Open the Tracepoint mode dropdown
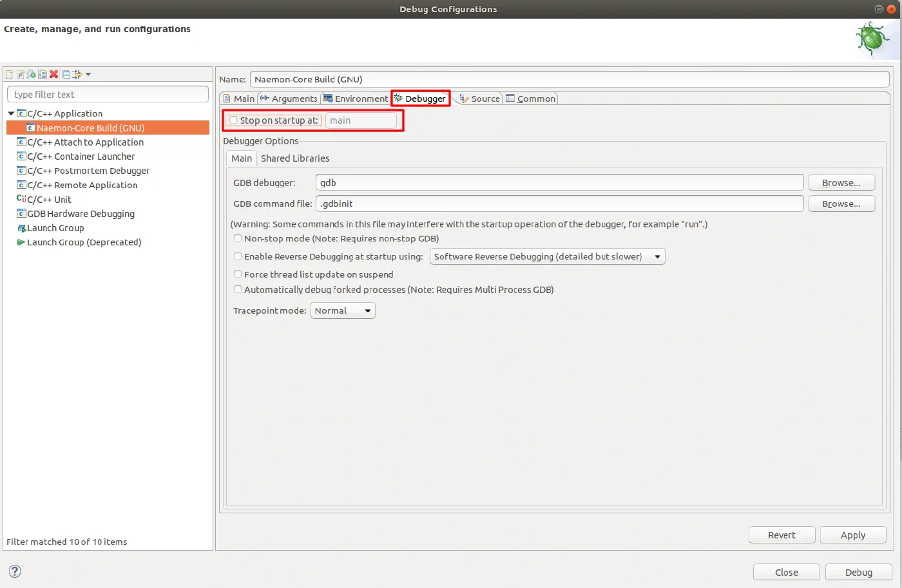 coord(343,310)
